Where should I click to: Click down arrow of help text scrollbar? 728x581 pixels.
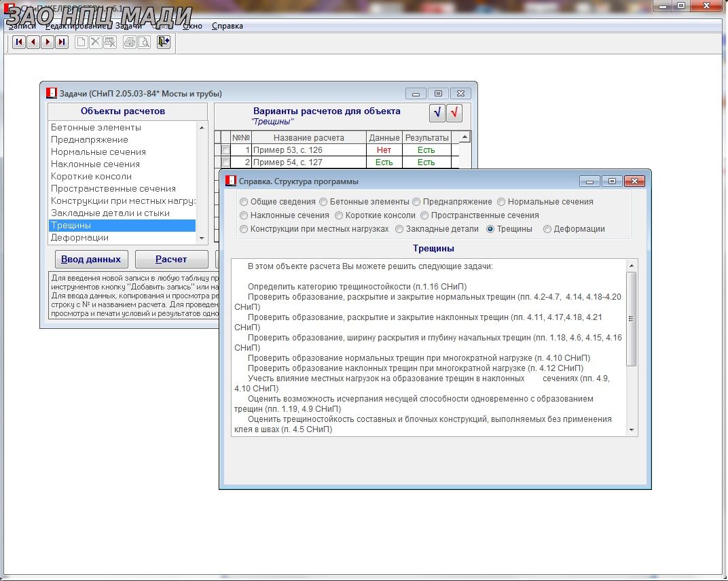(631, 429)
